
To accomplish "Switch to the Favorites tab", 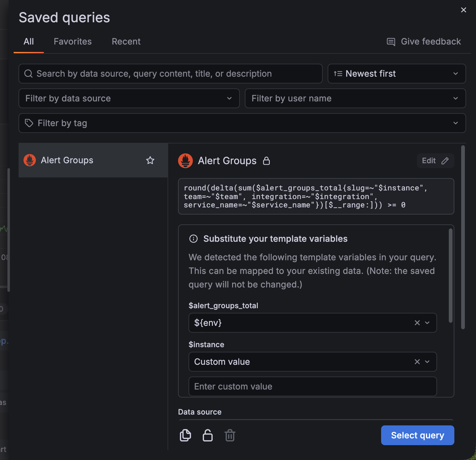I will (73, 41).
